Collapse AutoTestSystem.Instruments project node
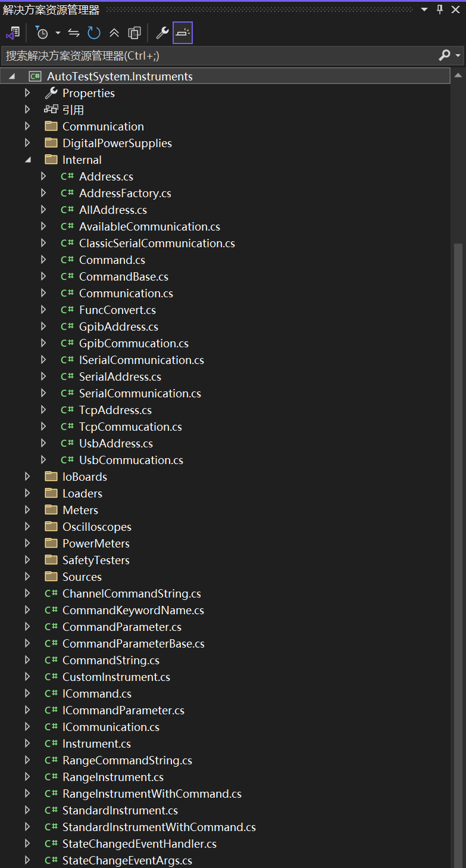The image size is (466, 868). (11, 76)
